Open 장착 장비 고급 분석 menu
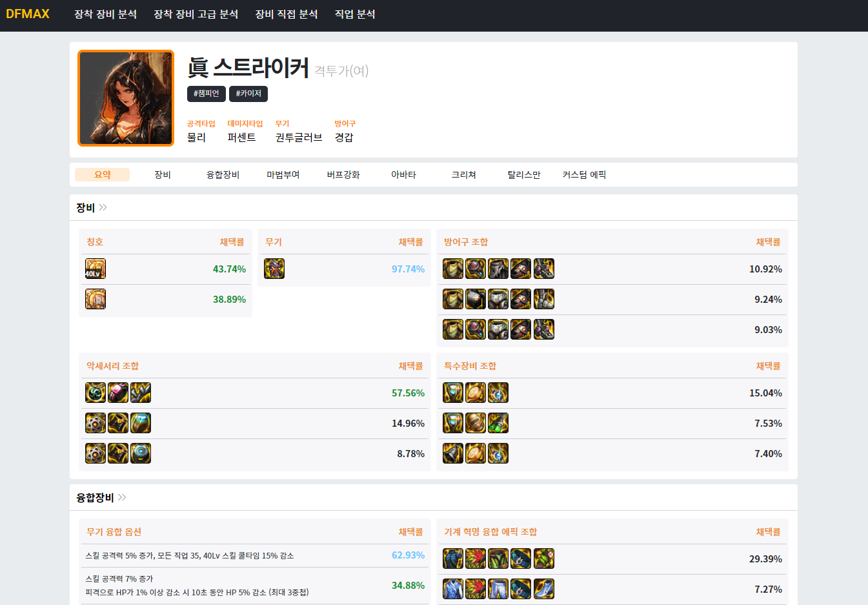Screen dimensions: 868x605 click(196, 14)
